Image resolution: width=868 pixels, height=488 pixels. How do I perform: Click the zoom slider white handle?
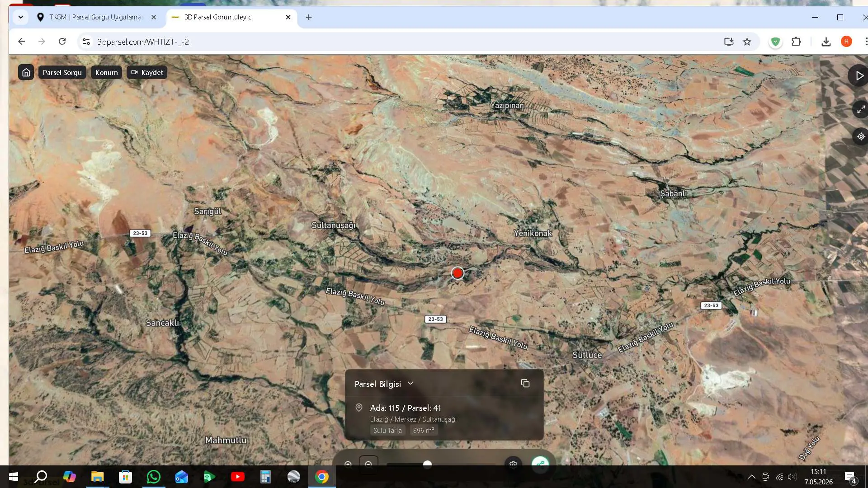pyautogui.click(x=427, y=464)
